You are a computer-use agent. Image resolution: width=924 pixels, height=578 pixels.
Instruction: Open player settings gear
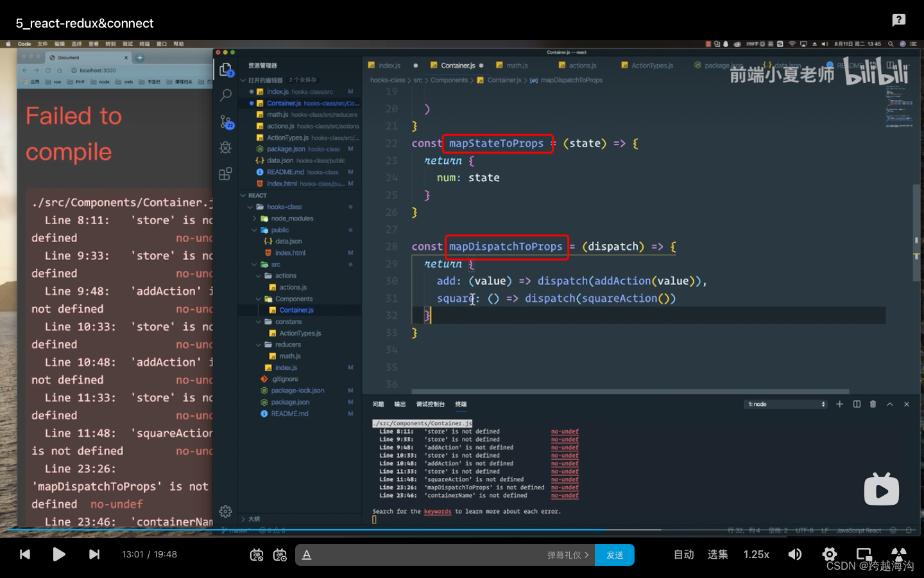[x=829, y=554]
